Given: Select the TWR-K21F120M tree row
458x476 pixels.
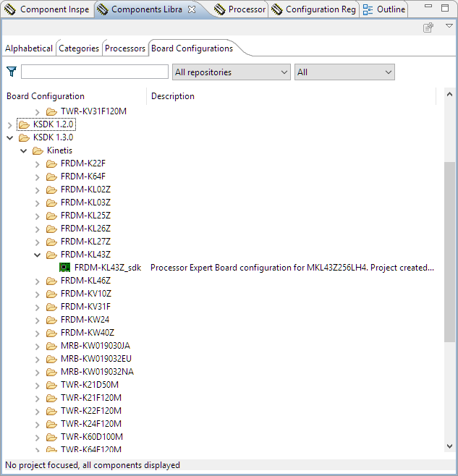Looking at the screenshot, I should (91, 398).
